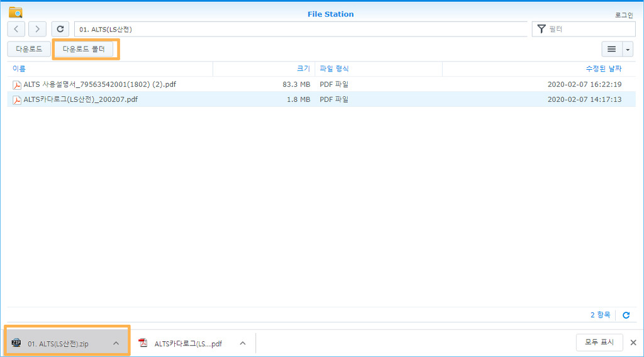Go forward with the right arrow button
The width and height of the screenshot is (644, 357).
pos(37,29)
